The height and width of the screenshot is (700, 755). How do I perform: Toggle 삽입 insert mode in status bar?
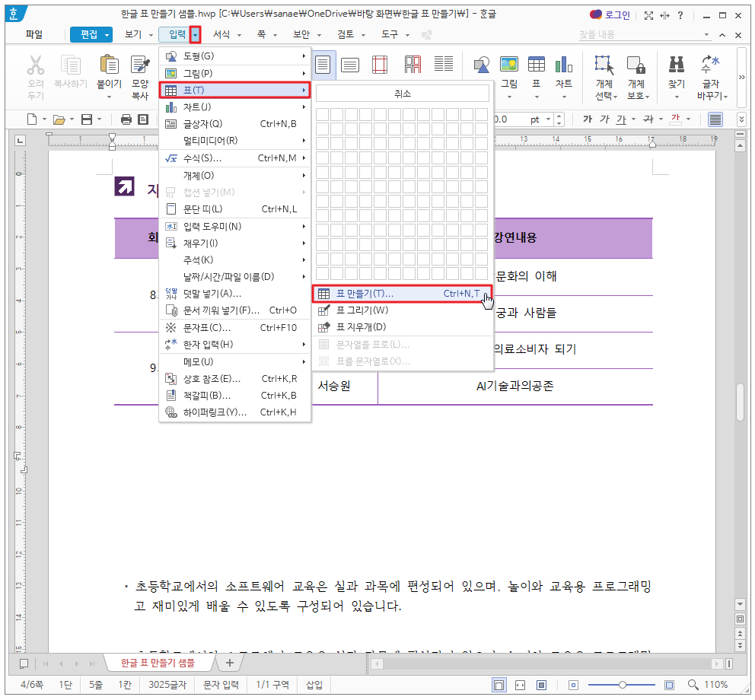(x=314, y=685)
